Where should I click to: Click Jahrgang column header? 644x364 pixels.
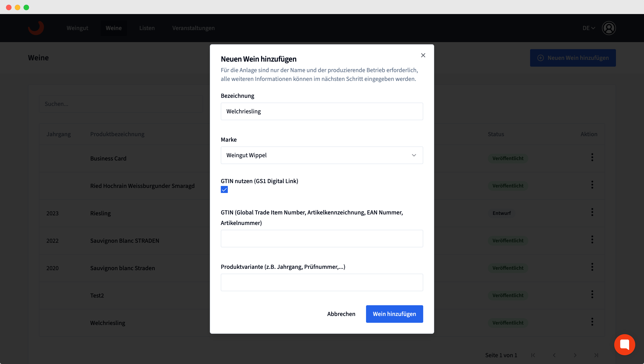tap(58, 134)
